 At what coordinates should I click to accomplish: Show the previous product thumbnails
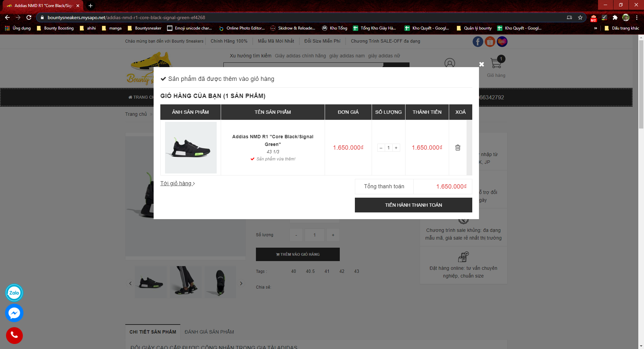(130, 284)
